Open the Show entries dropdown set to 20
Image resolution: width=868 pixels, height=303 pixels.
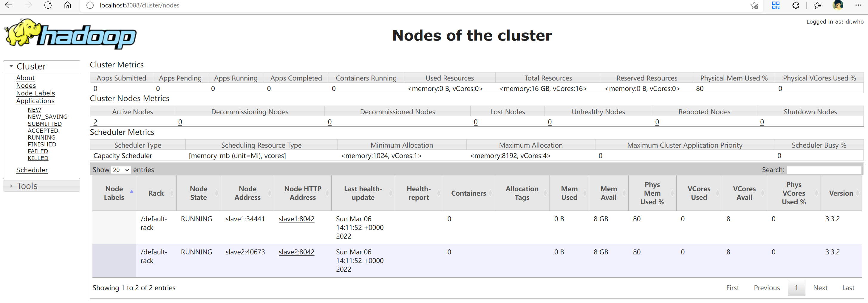(x=121, y=170)
